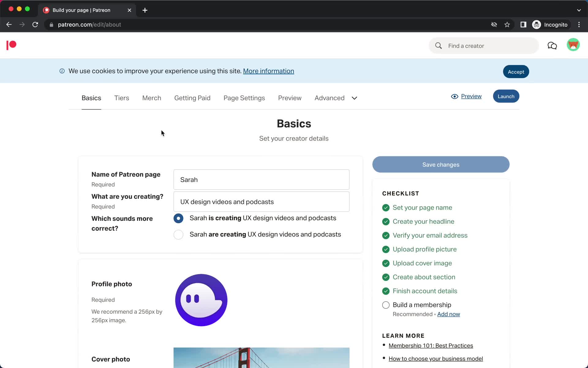Open the Preview tab in navigation
The image size is (588, 368).
point(290,98)
